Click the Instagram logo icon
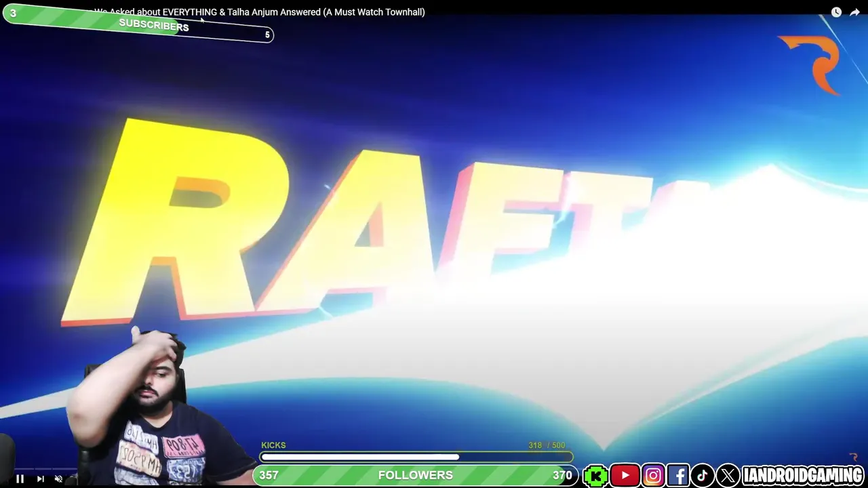The image size is (868, 488). tap(653, 476)
